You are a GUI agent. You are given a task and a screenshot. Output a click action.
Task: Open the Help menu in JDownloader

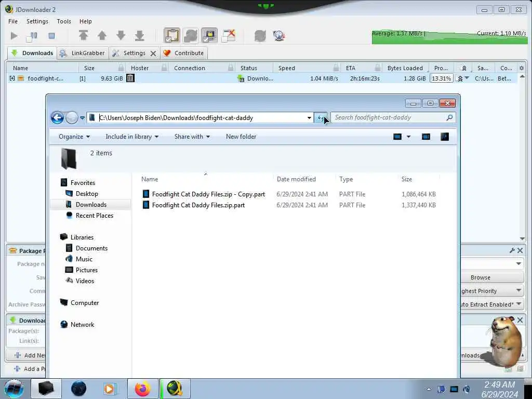[x=86, y=21]
